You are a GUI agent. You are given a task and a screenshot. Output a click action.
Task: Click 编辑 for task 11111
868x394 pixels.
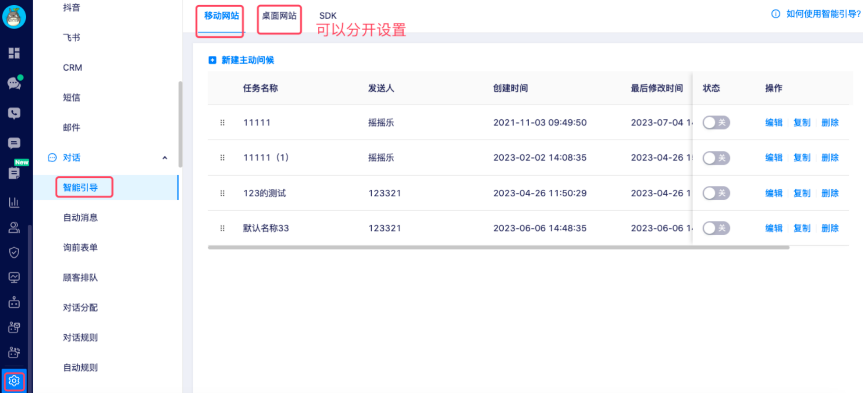coord(774,123)
